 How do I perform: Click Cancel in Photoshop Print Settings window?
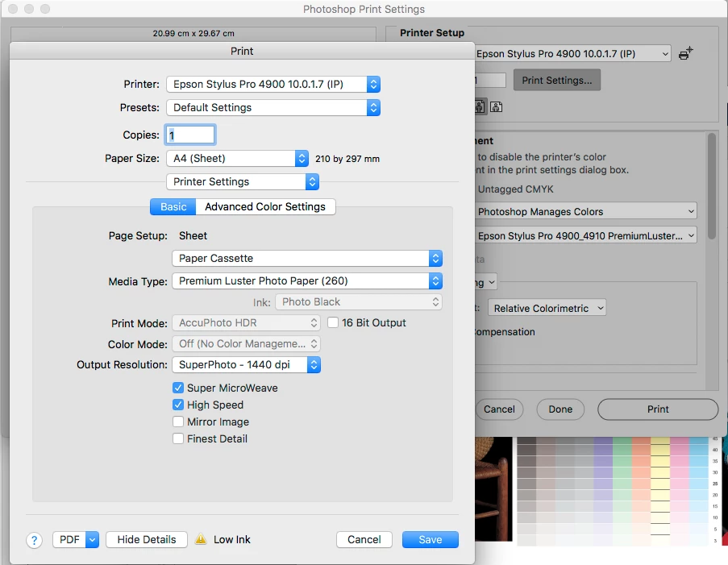pyautogui.click(x=499, y=409)
